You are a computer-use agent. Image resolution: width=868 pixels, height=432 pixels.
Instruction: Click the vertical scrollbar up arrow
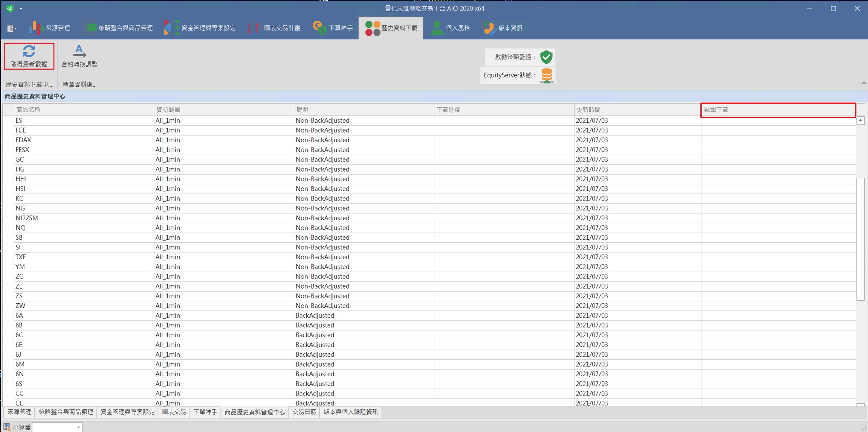860,120
